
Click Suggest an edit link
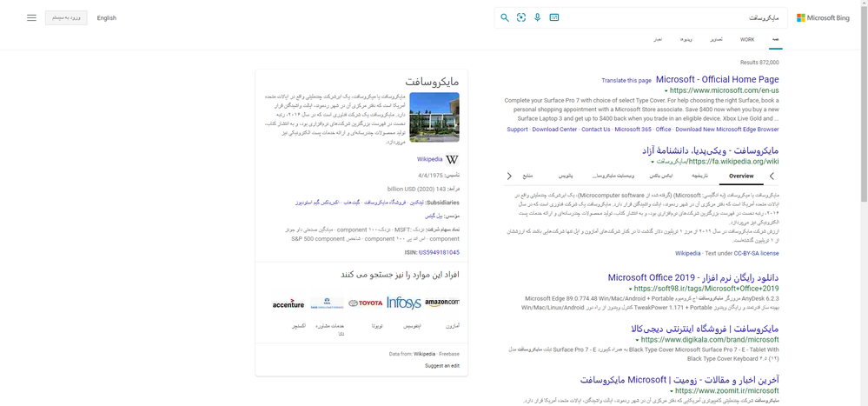click(x=441, y=366)
